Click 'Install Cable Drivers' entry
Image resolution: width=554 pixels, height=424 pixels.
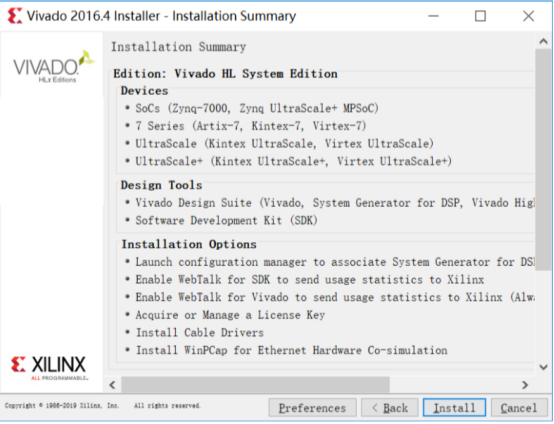200,332
